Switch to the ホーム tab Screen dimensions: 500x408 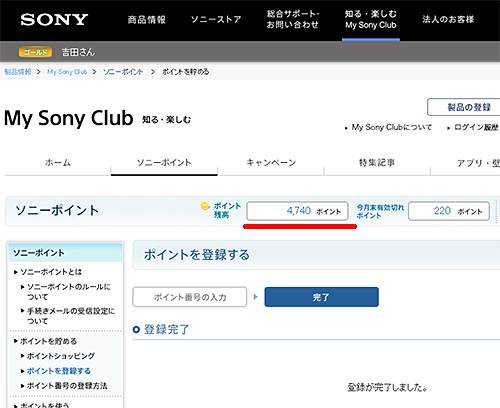(58, 163)
